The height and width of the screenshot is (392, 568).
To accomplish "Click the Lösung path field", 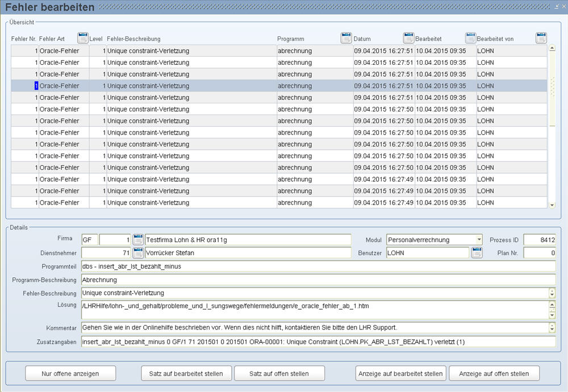I will [x=315, y=310].
